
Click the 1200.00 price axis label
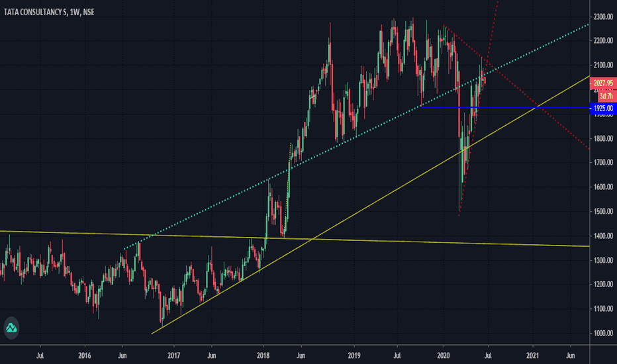[604, 284]
